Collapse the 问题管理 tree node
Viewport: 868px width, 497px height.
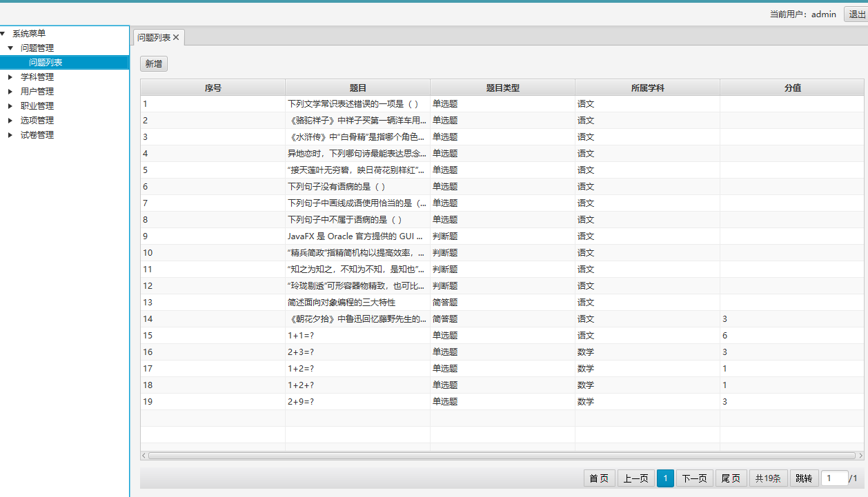tap(10, 48)
